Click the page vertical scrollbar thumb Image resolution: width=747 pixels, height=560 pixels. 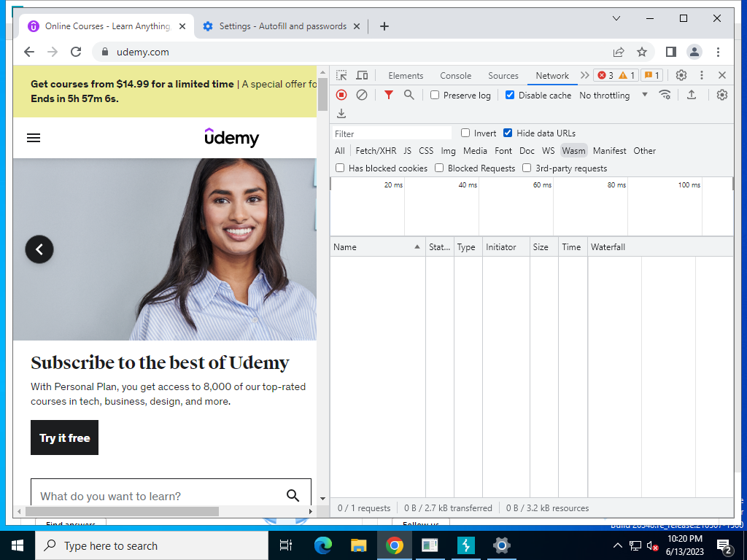coord(322,94)
